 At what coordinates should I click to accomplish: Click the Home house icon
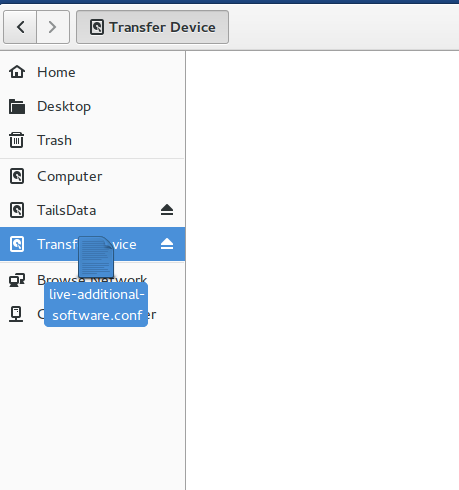click(17, 72)
